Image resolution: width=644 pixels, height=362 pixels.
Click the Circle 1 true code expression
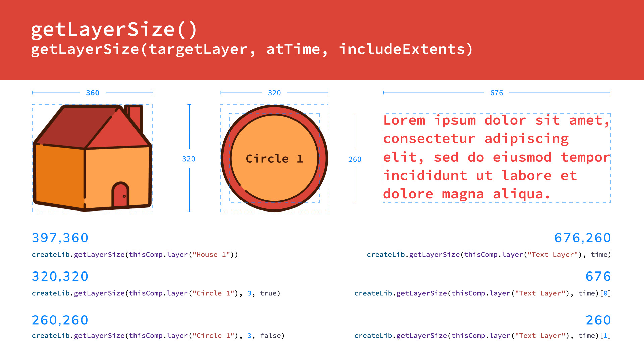156,293
